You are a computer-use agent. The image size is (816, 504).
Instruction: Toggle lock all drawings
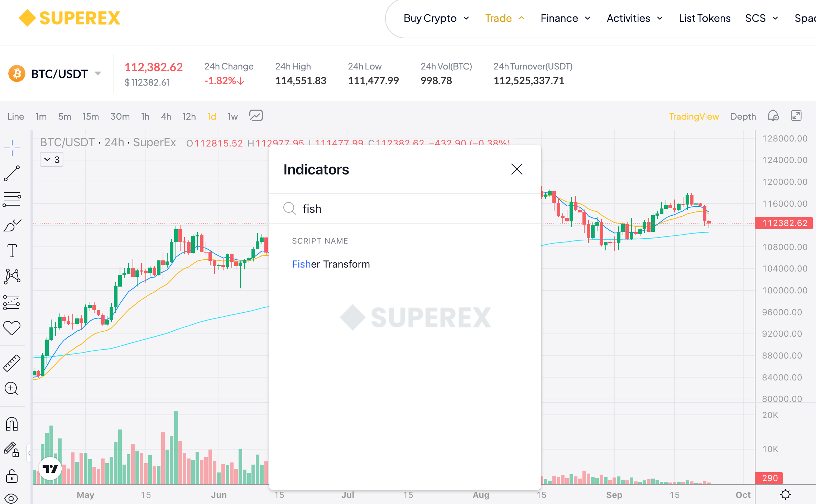12,476
